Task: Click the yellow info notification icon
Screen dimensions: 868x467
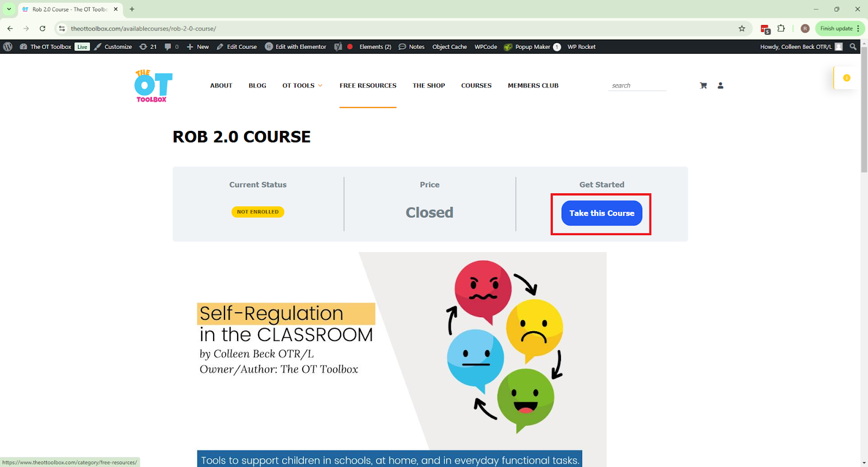Action: pos(846,78)
